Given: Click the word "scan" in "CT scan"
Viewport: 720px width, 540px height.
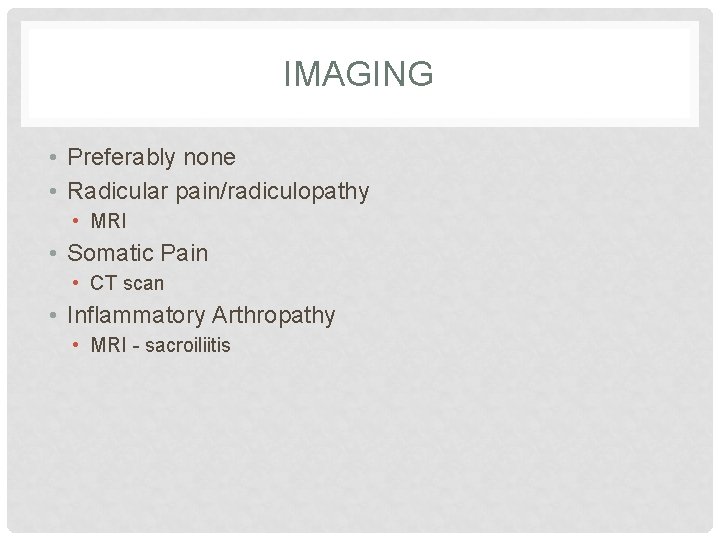Looking at the screenshot, I should (143, 283).
